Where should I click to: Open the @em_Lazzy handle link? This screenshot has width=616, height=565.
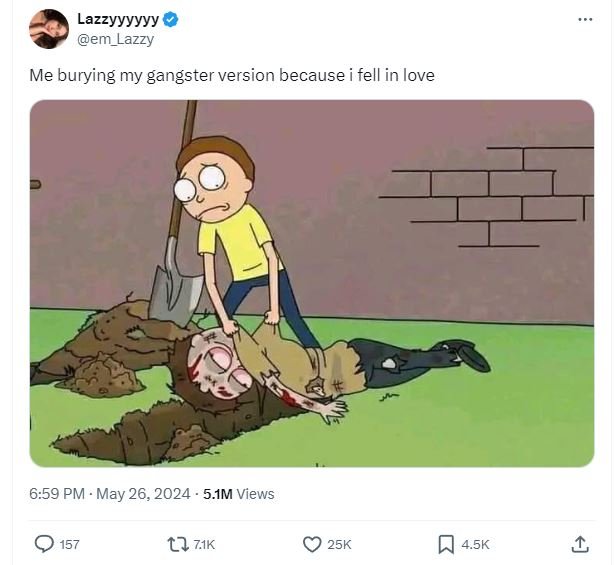click(x=115, y=39)
